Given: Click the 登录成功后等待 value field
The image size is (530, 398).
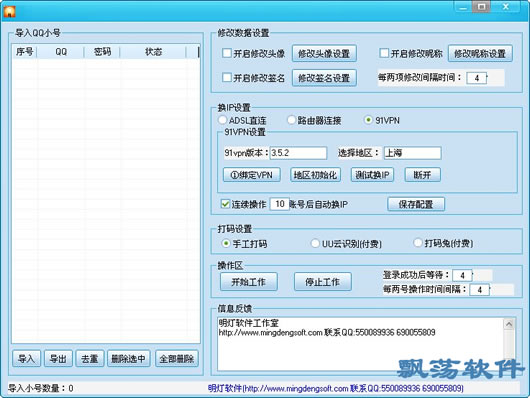Looking at the screenshot, I should (462, 275).
